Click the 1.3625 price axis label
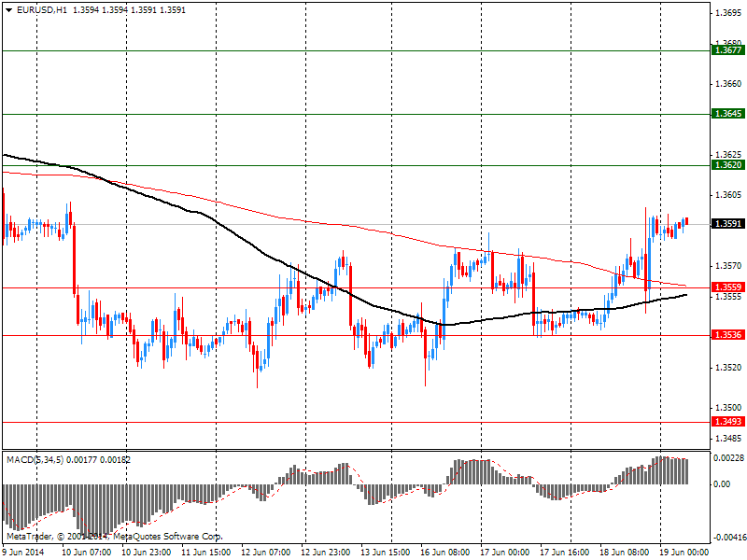The image size is (747, 560). pyautogui.click(x=728, y=155)
